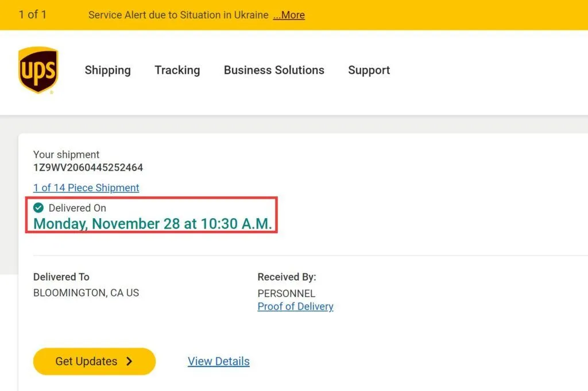Click the Service Alert Ukraine message text
Viewport: 588px width, 391px height.
point(178,15)
